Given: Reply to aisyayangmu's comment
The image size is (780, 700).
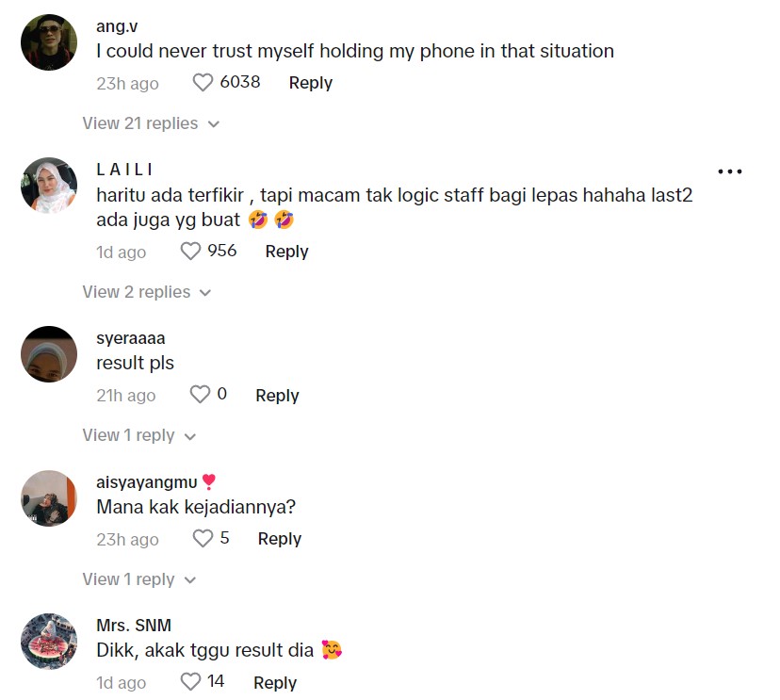Looking at the screenshot, I should coord(279,539).
